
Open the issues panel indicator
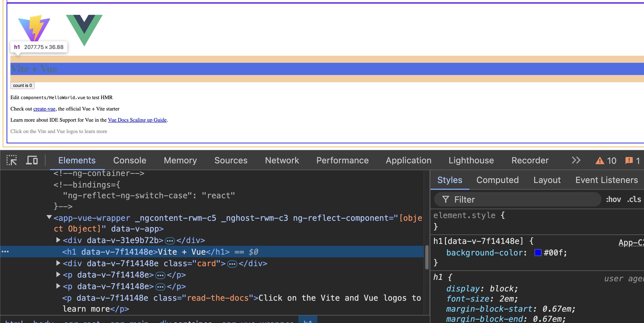(x=632, y=160)
